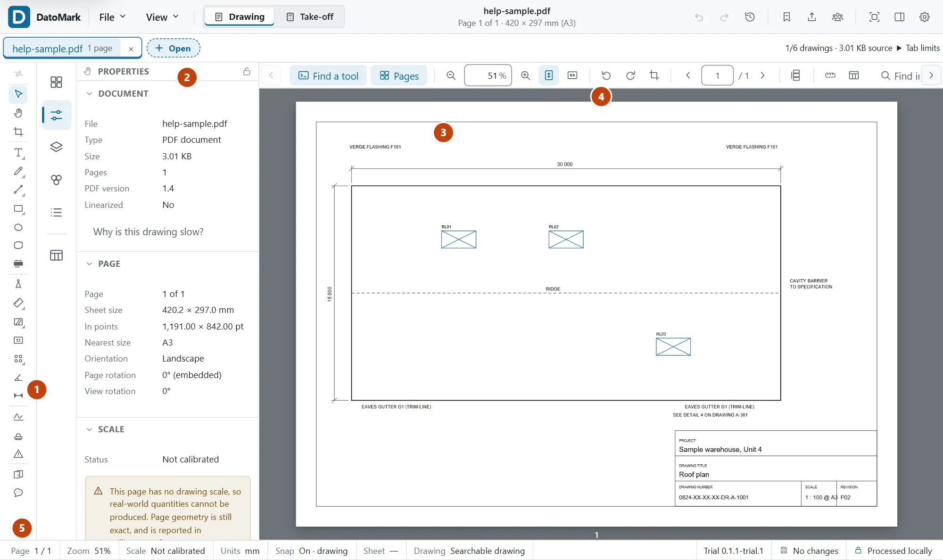Screen dimensions: 943x560
Task: Expand the Tab limits disclosure
Action: coord(918,48)
